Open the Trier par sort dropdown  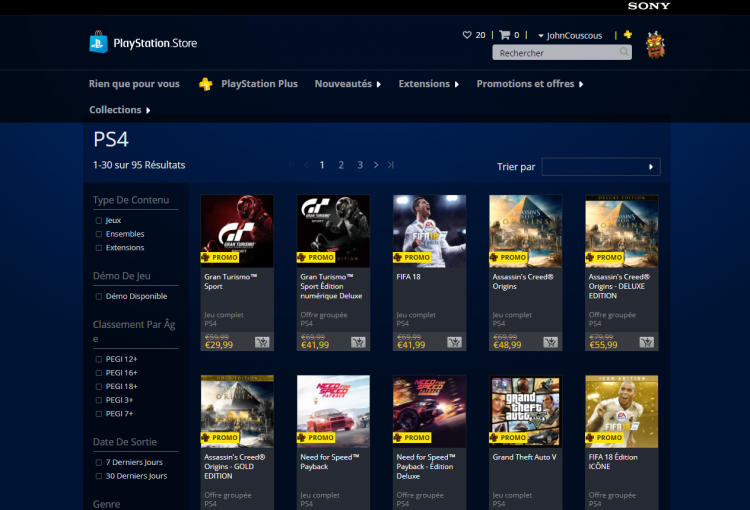tap(601, 166)
